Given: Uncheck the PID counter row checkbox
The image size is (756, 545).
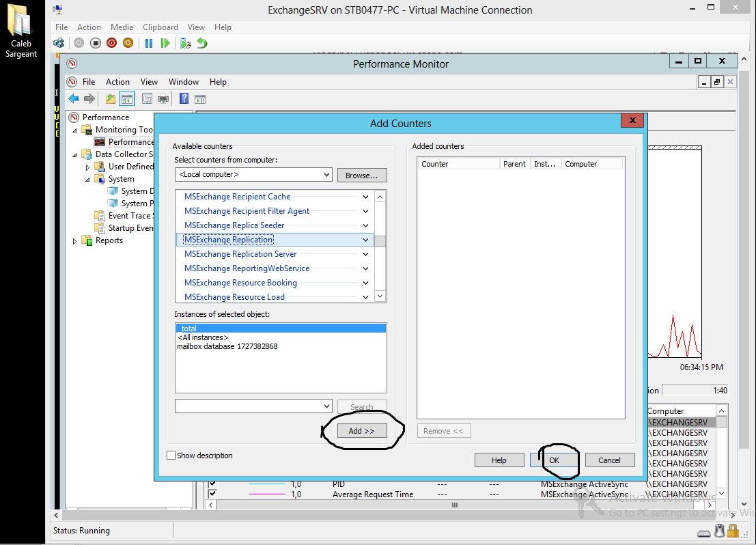Looking at the screenshot, I should tap(212, 484).
